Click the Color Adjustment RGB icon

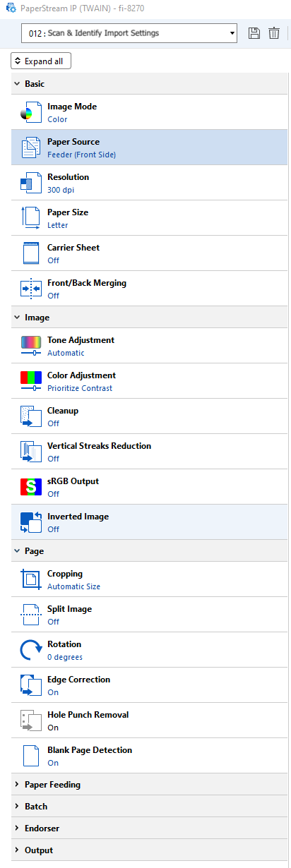pos(30,381)
